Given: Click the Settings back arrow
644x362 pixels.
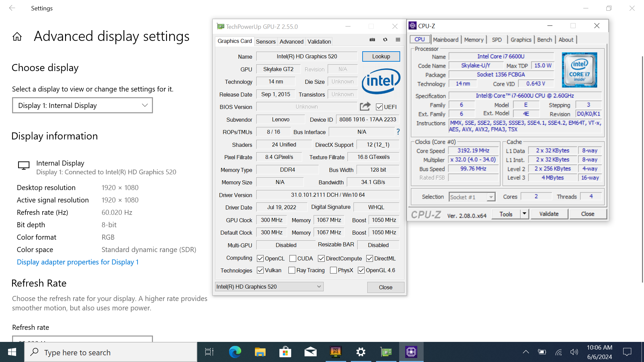Looking at the screenshot, I should pyautogui.click(x=12, y=8).
